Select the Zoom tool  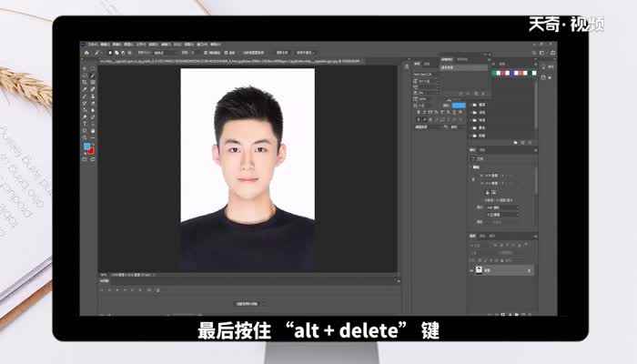tap(85, 137)
